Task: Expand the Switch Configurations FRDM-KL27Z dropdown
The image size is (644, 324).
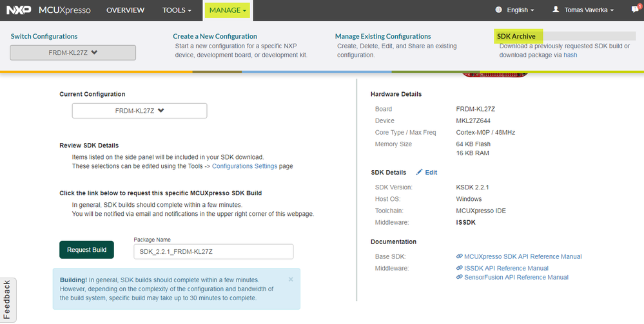Action: [73, 53]
